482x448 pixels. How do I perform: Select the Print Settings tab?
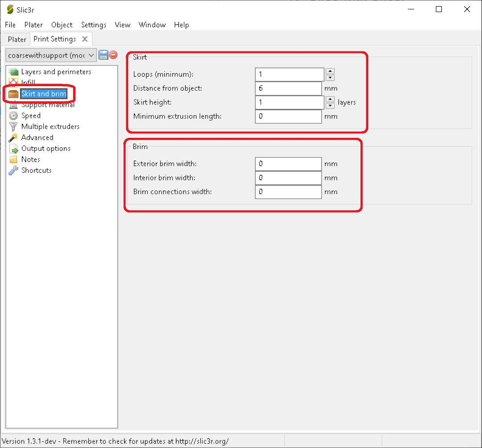55,39
